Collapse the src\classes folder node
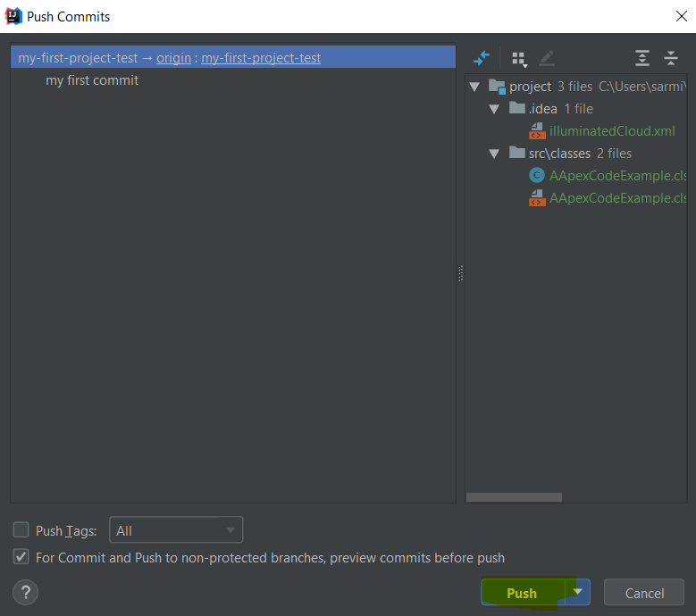This screenshot has height=616, width=696. [x=494, y=154]
